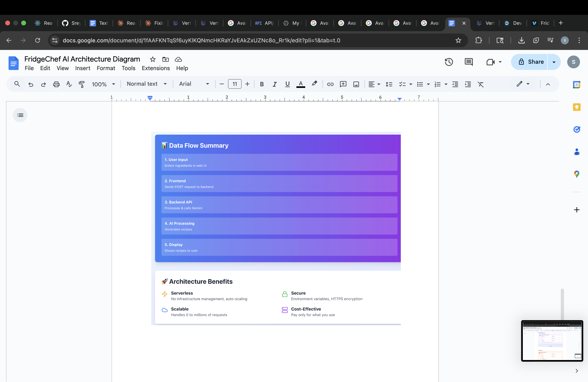Click the Insert image icon
588x382 pixels.
click(356, 84)
